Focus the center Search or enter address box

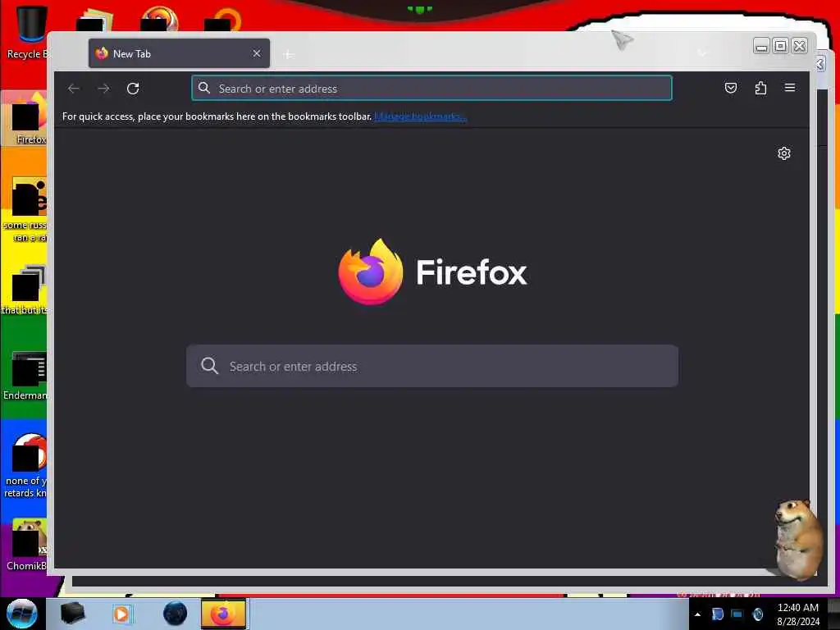click(432, 366)
